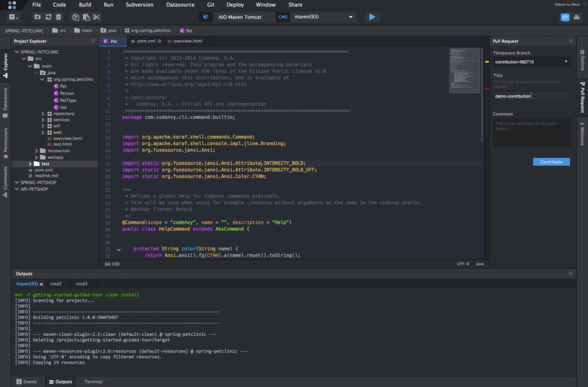
Task: Switch to the cmd2 output tab
Action: coord(56,284)
